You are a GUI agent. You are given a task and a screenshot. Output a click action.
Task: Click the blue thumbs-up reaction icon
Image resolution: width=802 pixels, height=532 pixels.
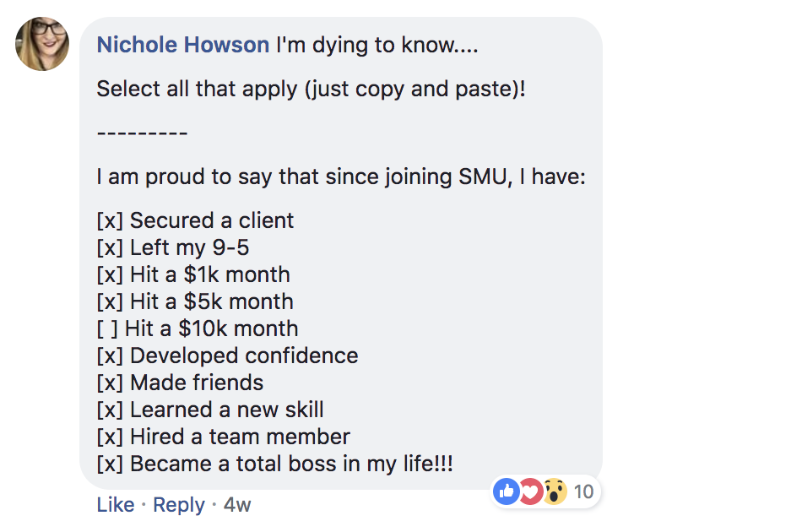(x=506, y=491)
